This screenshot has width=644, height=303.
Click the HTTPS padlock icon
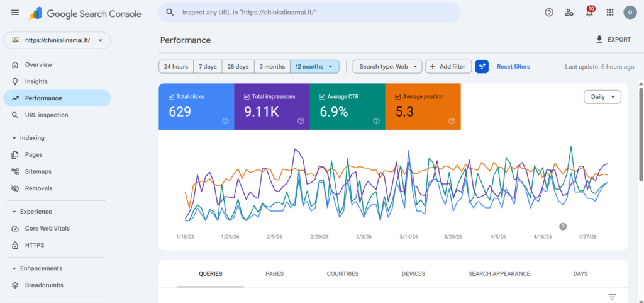(15, 245)
